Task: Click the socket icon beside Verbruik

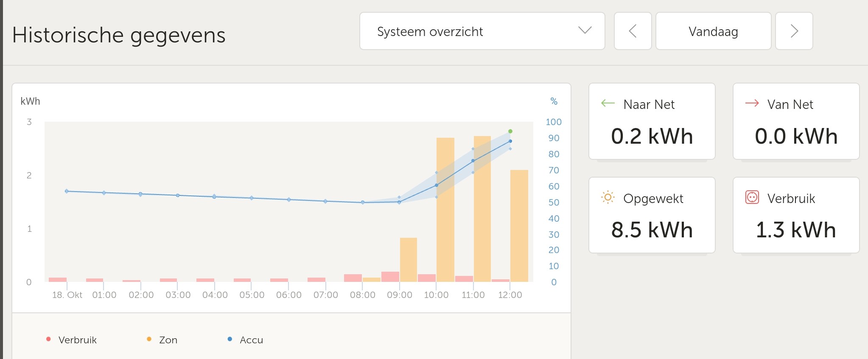Action: pos(752,198)
